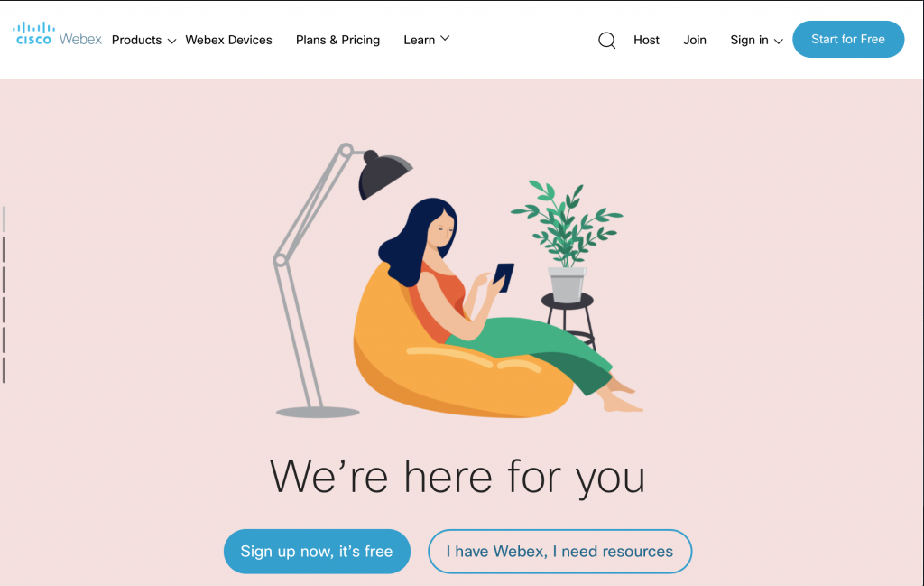Click the potted plant illustration

click(566, 242)
